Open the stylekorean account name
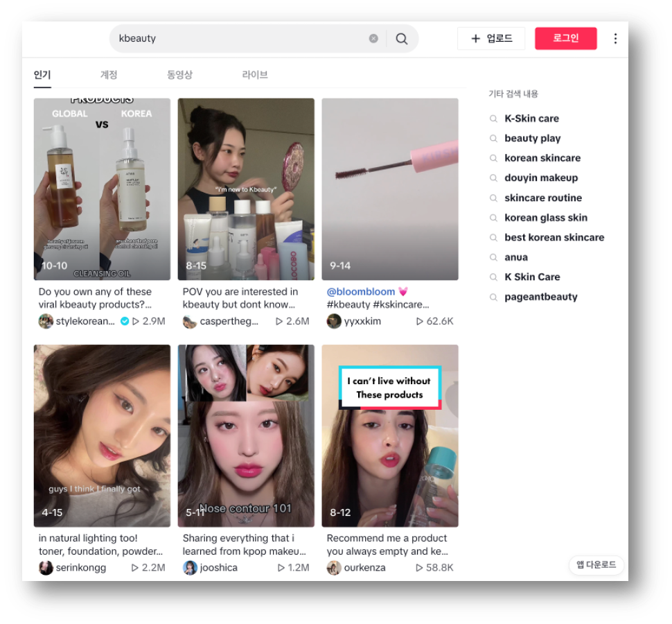672x624 pixels. [85, 321]
